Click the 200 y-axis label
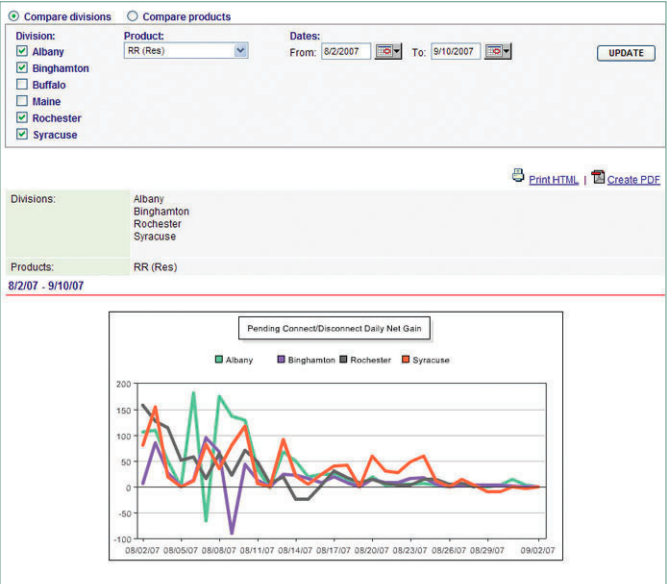668x584 pixels. [x=124, y=384]
